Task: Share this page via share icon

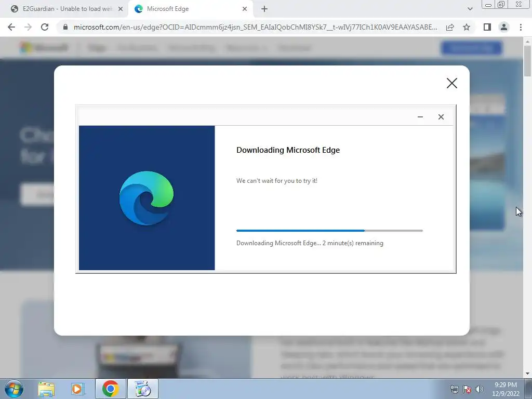Action: coord(450,27)
